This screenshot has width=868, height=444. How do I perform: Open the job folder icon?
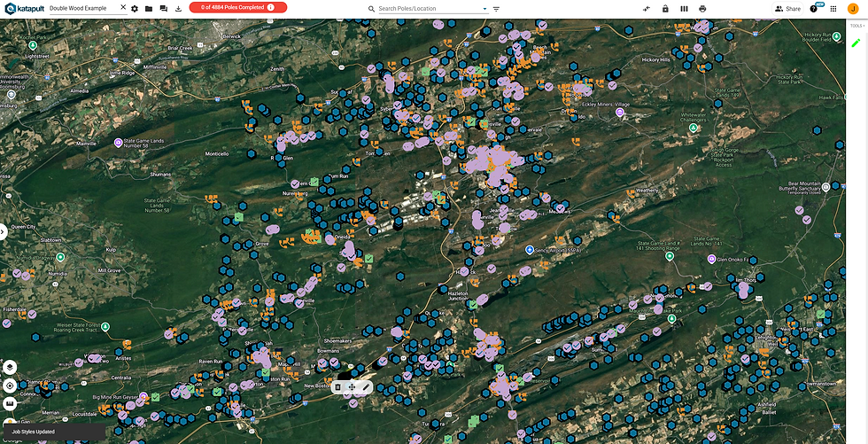click(149, 9)
